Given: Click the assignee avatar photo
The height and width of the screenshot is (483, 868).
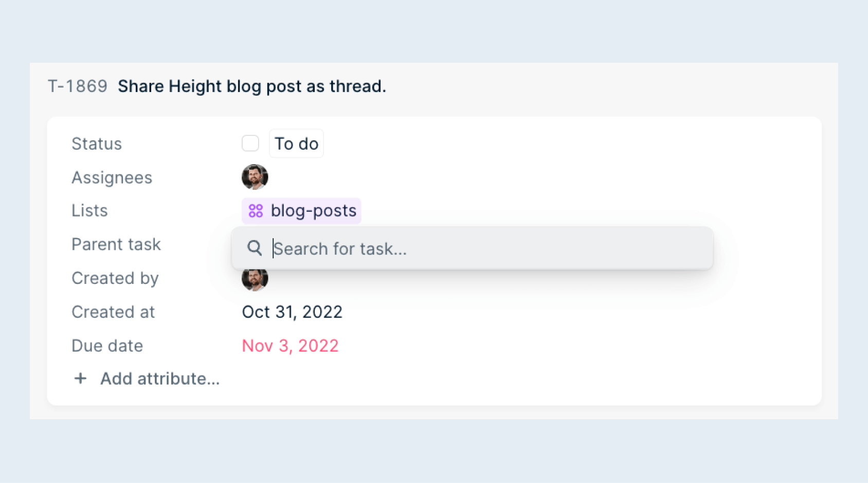Looking at the screenshot, I should (255, 177).
